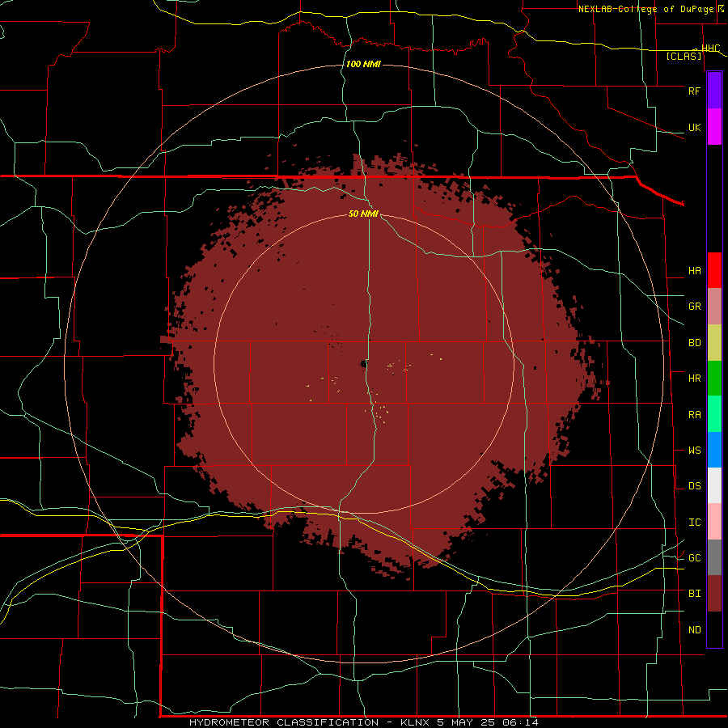Click the RA light green legend swatch
The image size is (728, 728).
[x=714, y=414]
